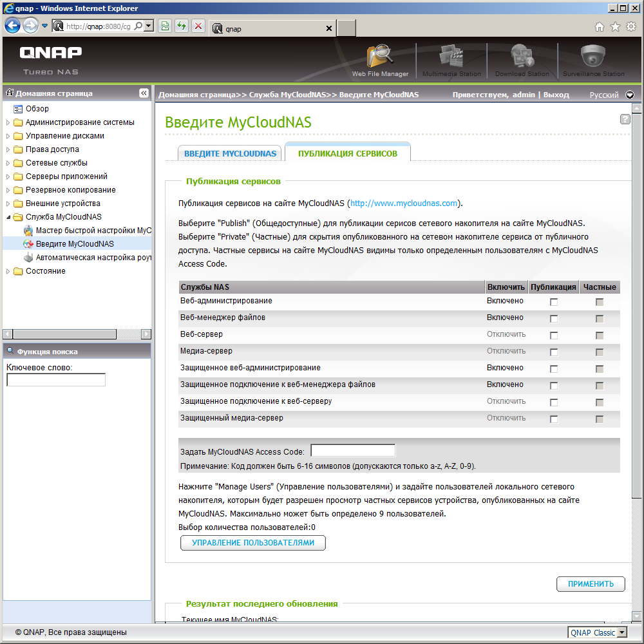Click the browser address bar
This screenshot has width=644, height=644.
99,26
